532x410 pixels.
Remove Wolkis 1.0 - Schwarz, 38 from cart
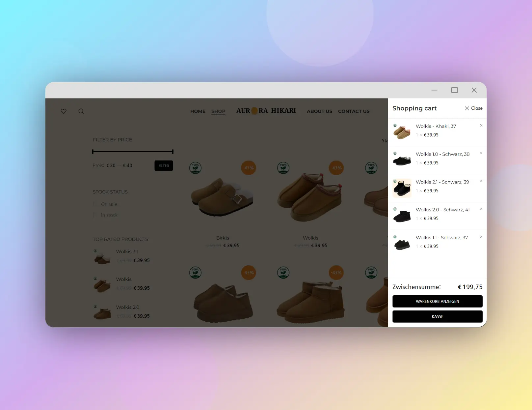click(x=481, y=153)
